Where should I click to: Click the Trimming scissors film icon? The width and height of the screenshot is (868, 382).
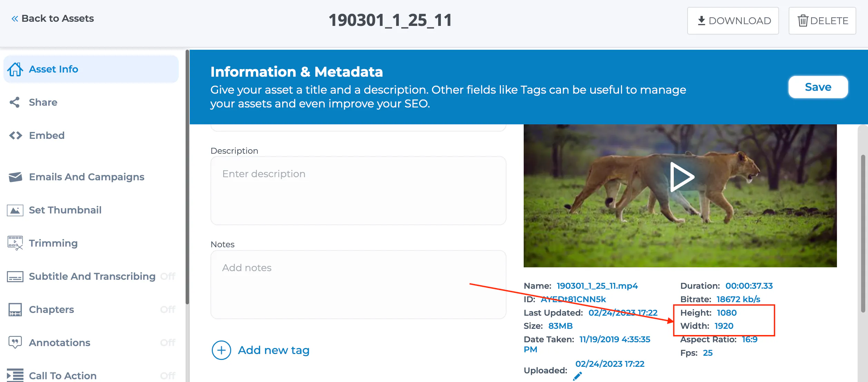[15, 243]
